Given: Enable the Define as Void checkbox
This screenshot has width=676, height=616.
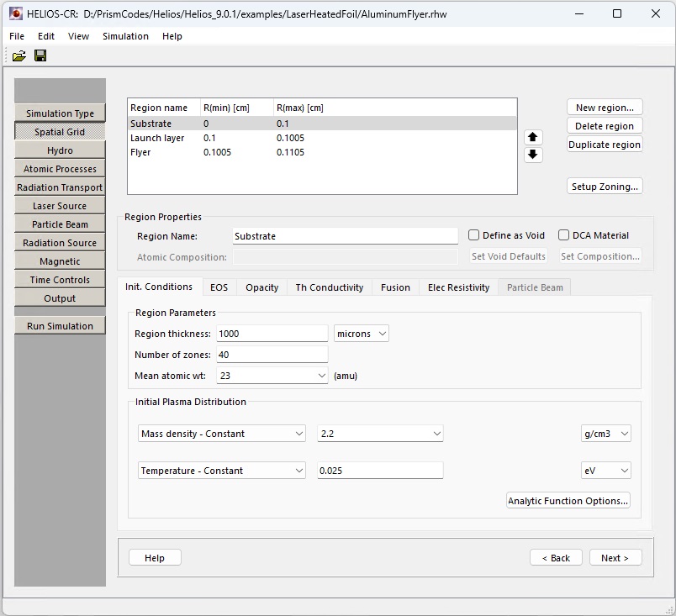Looking at the screenshot, I should tap(474, 235).
